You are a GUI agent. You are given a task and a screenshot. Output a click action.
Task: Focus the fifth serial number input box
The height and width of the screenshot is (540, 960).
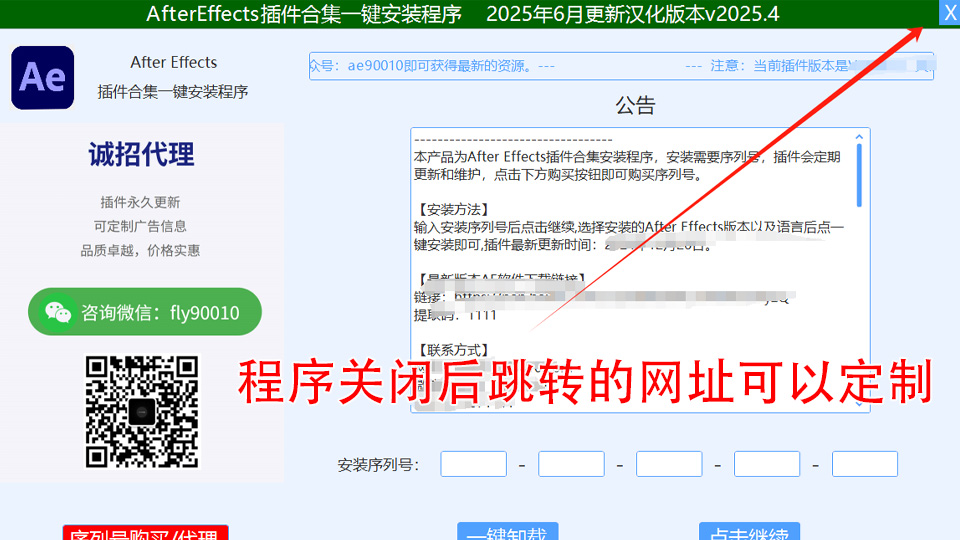click(865, 464)
